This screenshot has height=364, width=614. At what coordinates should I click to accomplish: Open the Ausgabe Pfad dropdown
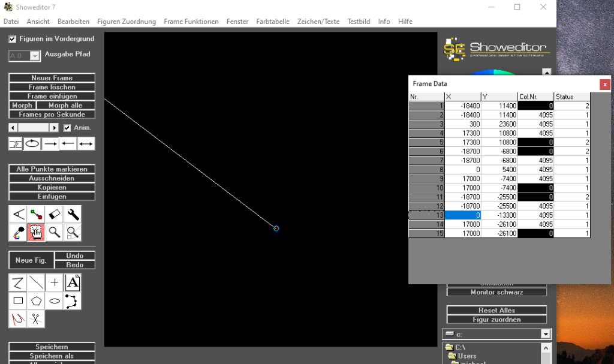(35, 56)
